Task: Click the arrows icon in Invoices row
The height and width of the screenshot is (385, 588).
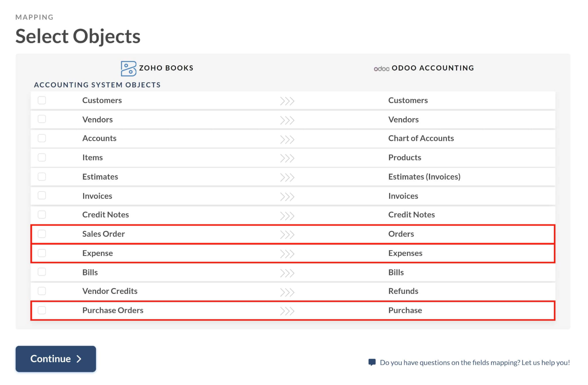Action: [287, 197]
